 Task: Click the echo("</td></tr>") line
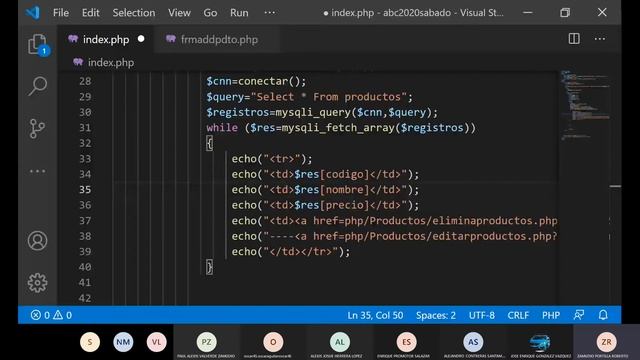click(x=291, y=252)
